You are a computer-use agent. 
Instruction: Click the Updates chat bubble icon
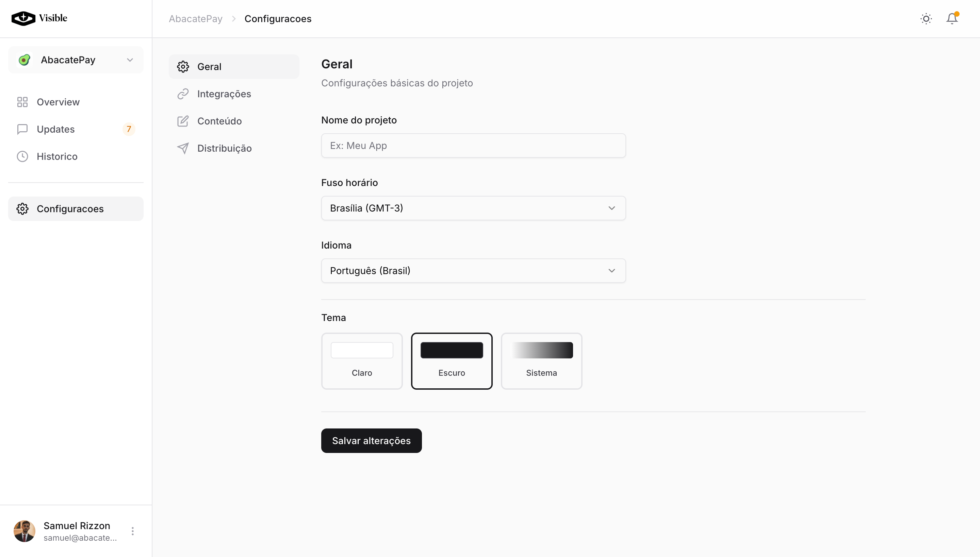22,129
